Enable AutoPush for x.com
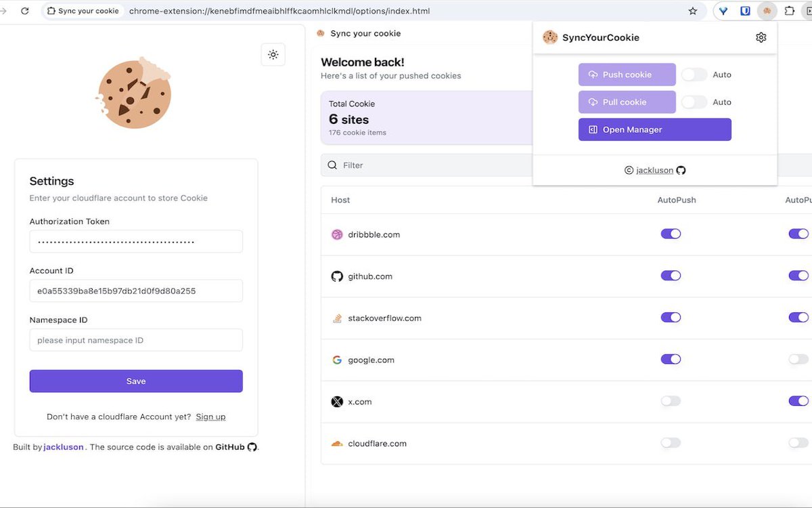This screenshot has height=508, width=812. click(671, 401)
